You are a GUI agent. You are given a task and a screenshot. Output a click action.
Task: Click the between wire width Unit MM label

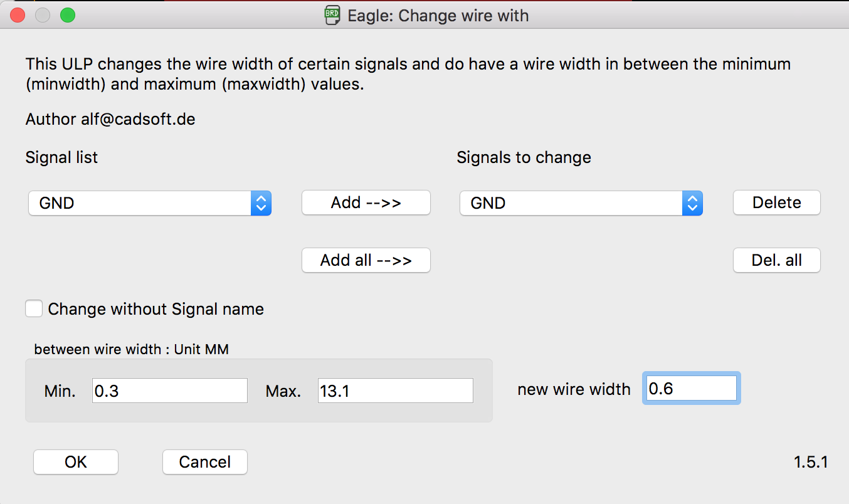(x=131, y=349)
